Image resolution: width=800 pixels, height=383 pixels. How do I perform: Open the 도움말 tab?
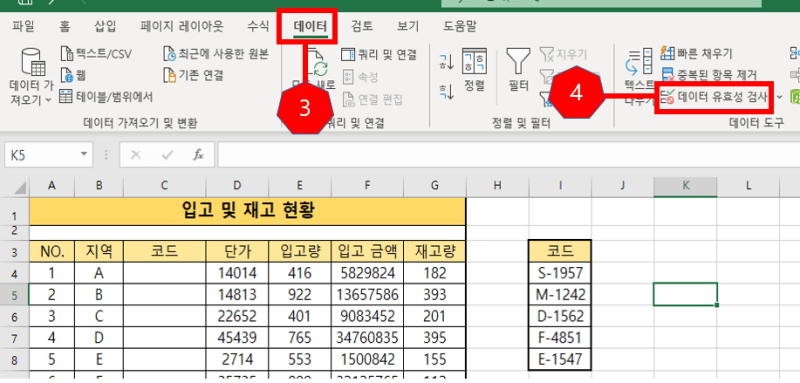[x=460, y=27]
